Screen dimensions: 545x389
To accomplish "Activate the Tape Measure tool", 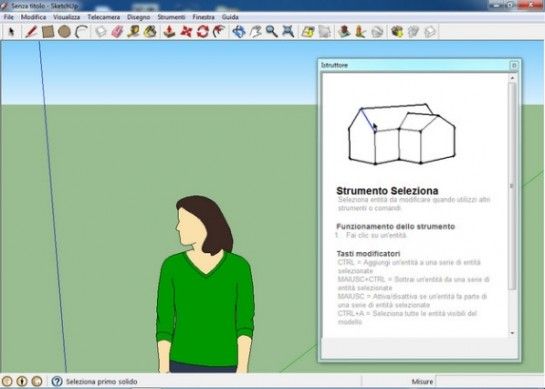I will point(134,32).
